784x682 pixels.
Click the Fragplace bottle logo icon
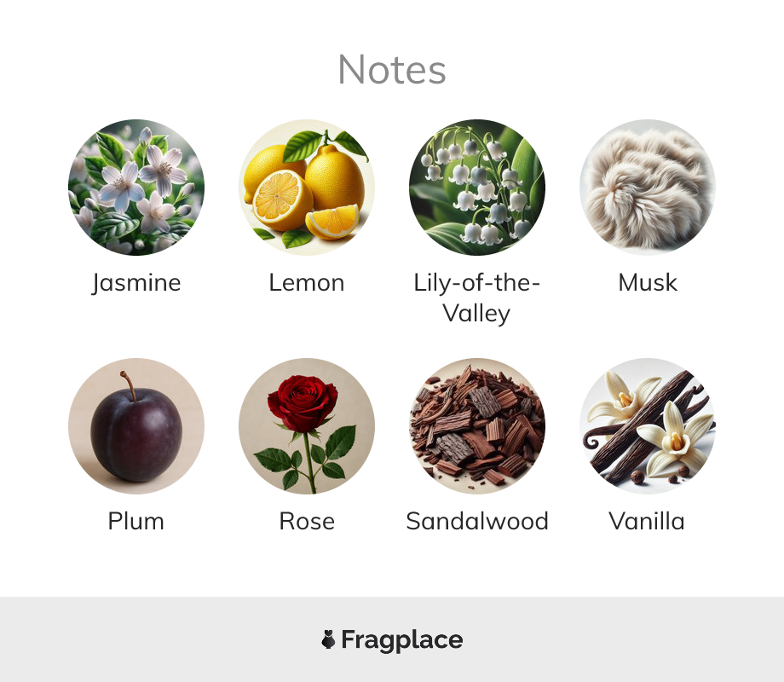(328, 639)
